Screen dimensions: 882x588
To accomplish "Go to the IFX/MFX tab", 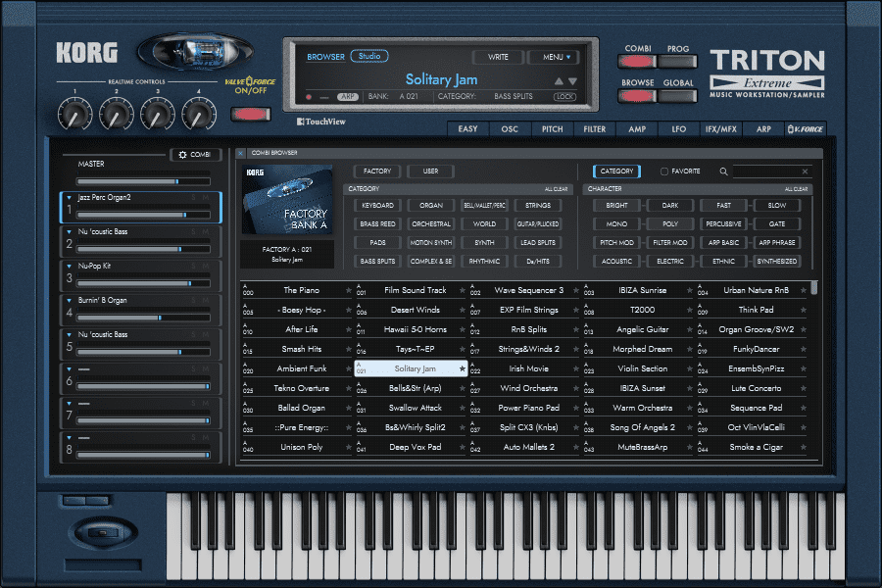I will [x=721, y=129].
